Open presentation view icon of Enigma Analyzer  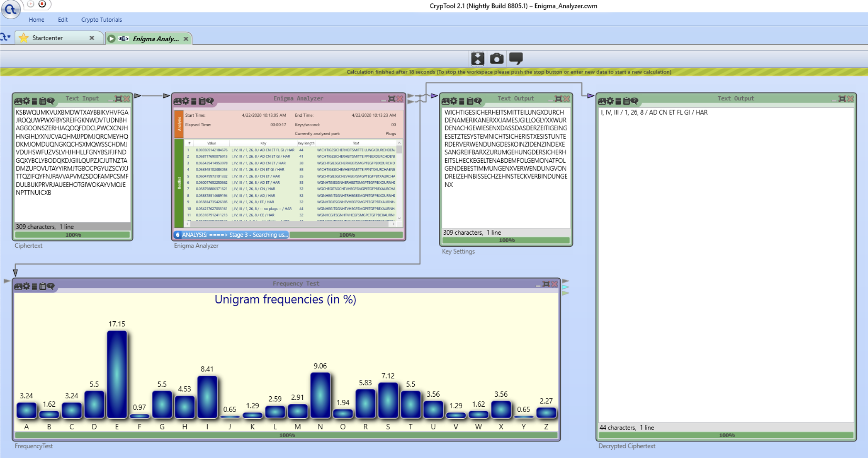[177, 101]
